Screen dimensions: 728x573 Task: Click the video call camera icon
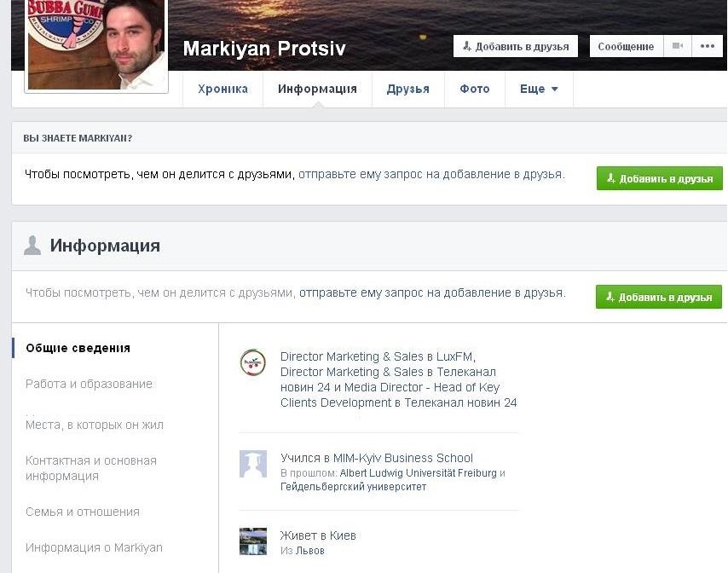click(x=678, y=46)
